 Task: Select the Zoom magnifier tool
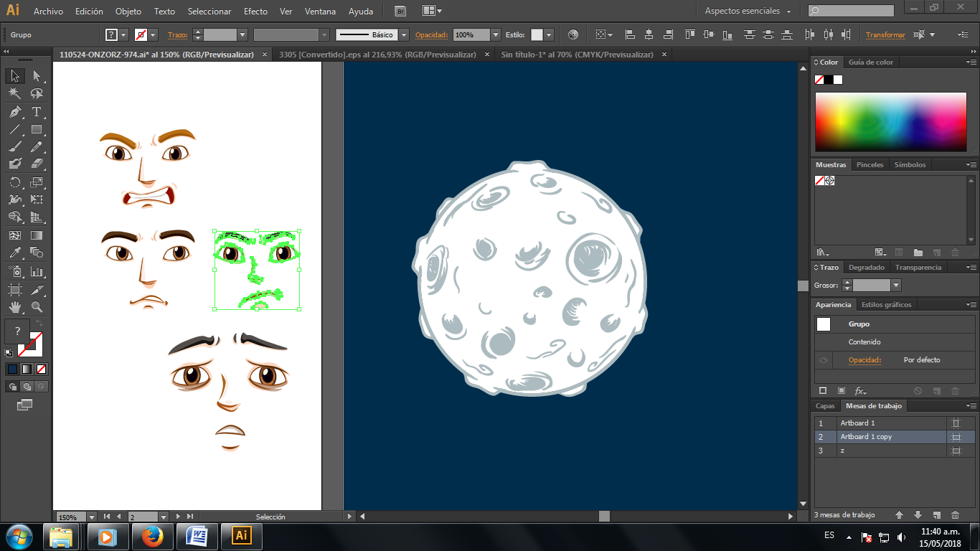(x=37, y=307)
